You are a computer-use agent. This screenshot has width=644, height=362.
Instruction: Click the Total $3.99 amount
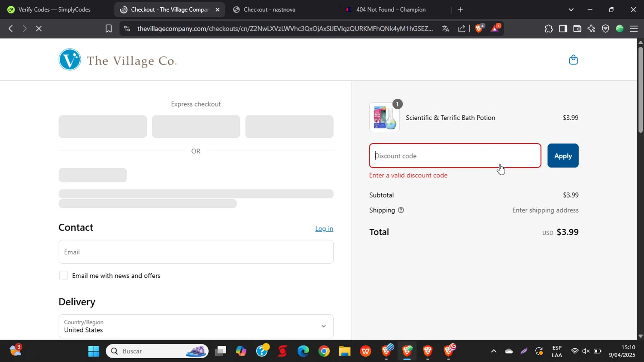(568, 232)
